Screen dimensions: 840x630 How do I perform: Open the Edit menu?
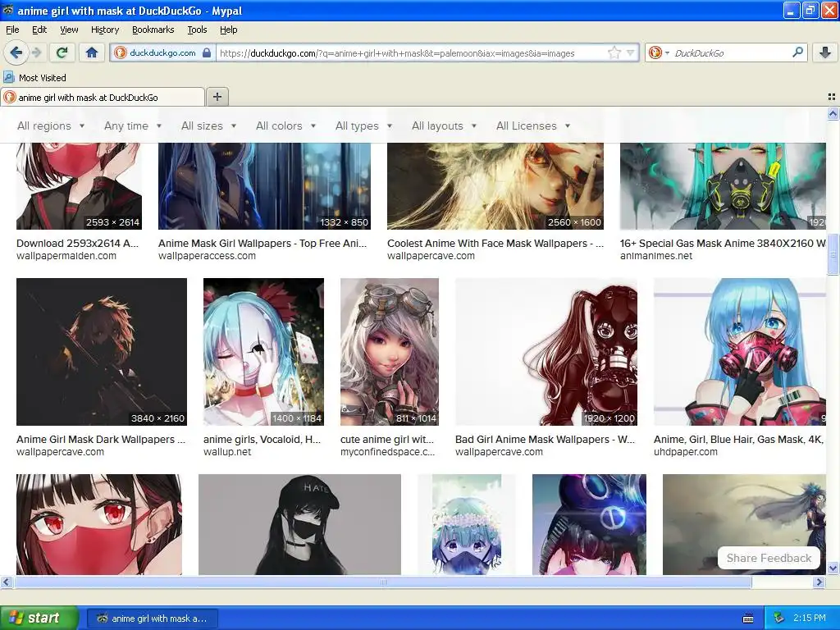coord(39,30)
